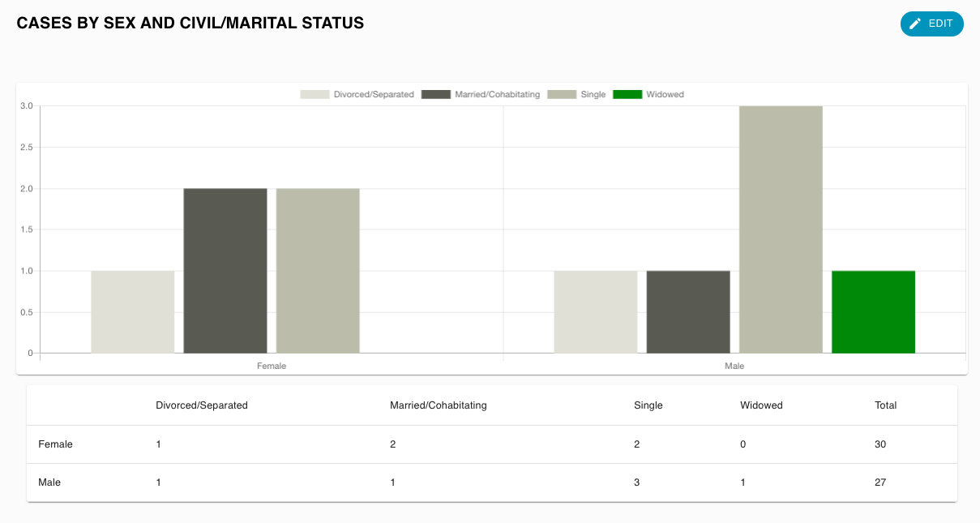Click the Edit button
Image resolution: width=980 pixels, height=523 pixels.
pyautogui.click(x=931, y=24)
